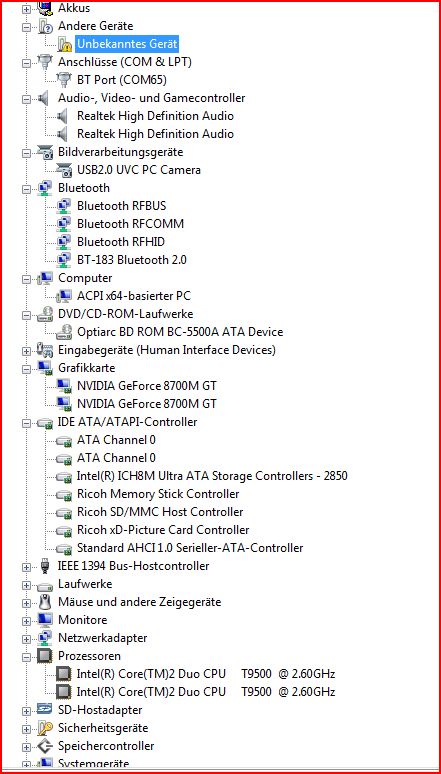
Task: Expand the Netzwerkadapter category
Action: tap(26, 639)
